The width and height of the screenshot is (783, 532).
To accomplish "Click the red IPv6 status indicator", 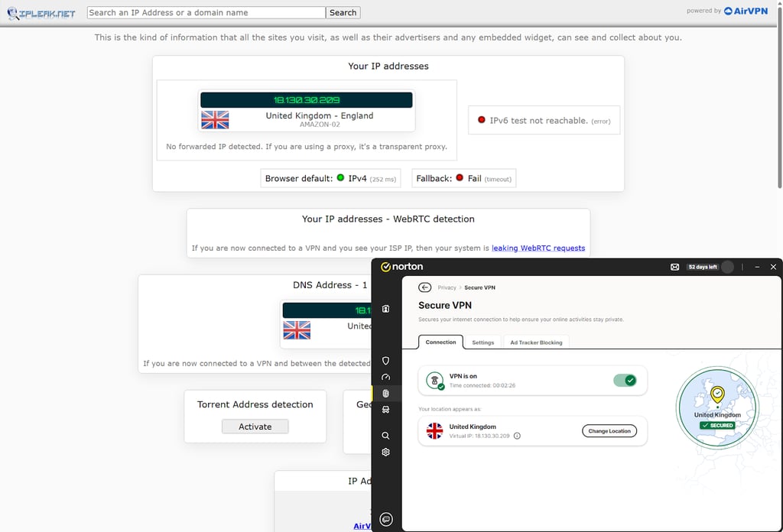I will pyautogui.click(x=482, y=120).
